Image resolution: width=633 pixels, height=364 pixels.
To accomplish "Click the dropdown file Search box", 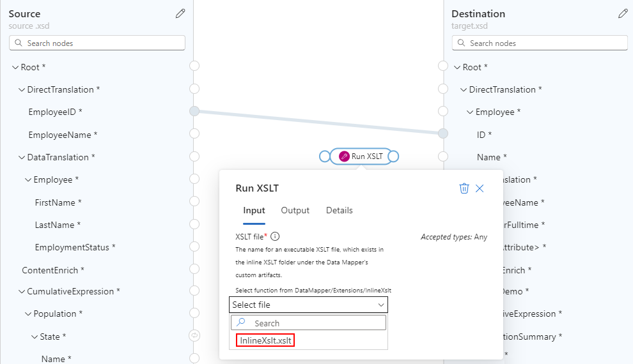I will coord(308,323).
